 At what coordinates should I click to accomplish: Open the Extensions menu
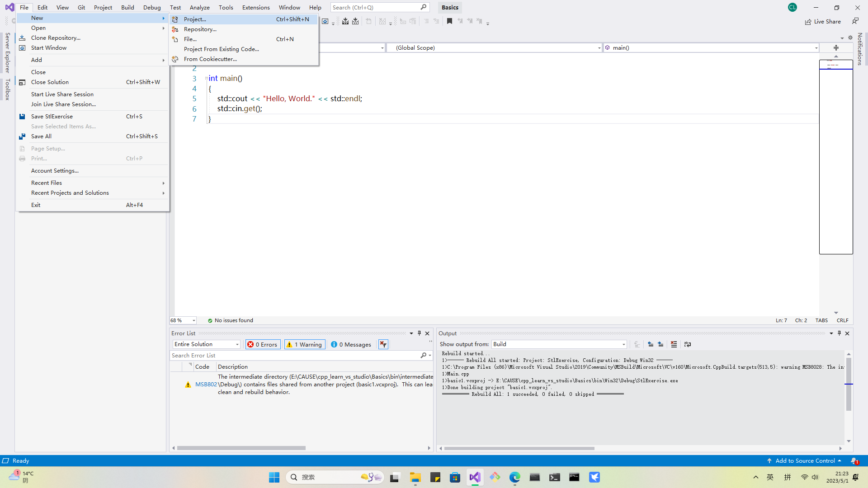click(x=256, y=7)
